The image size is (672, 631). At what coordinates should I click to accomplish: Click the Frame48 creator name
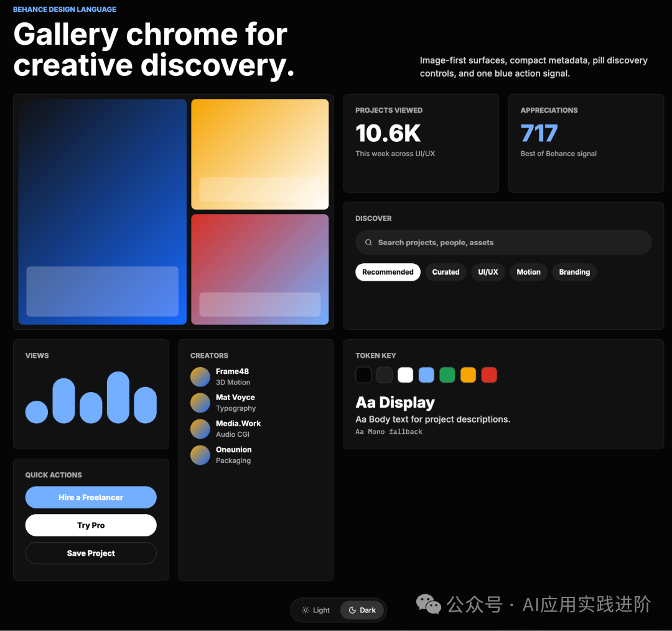[232, 372]
